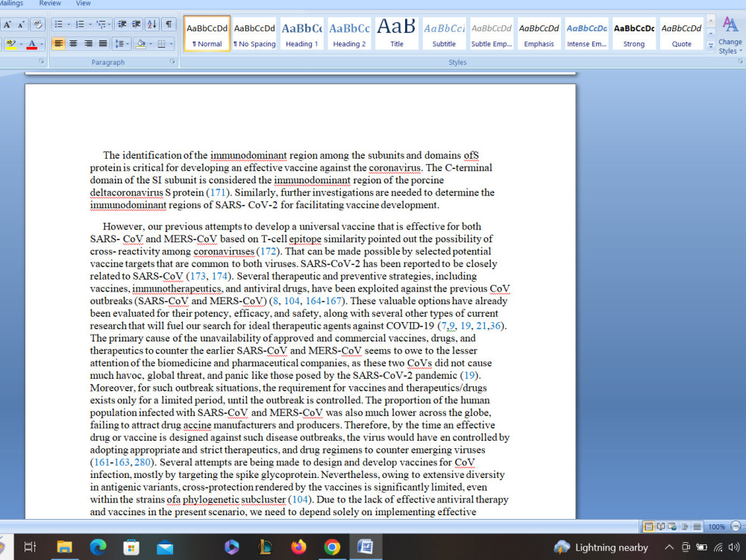
Task: Click the Shrink Font icon
Action: (21, 25)
